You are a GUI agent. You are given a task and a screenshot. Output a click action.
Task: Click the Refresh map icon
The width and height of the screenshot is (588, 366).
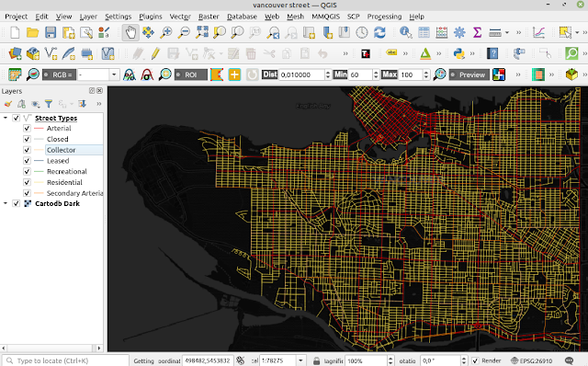(x=379, y=33)
